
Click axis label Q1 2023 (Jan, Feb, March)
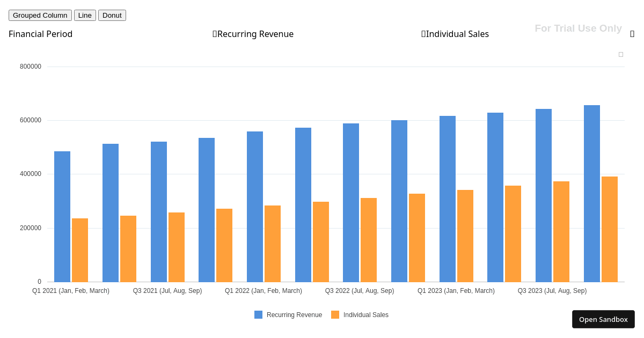click(456, 291)
